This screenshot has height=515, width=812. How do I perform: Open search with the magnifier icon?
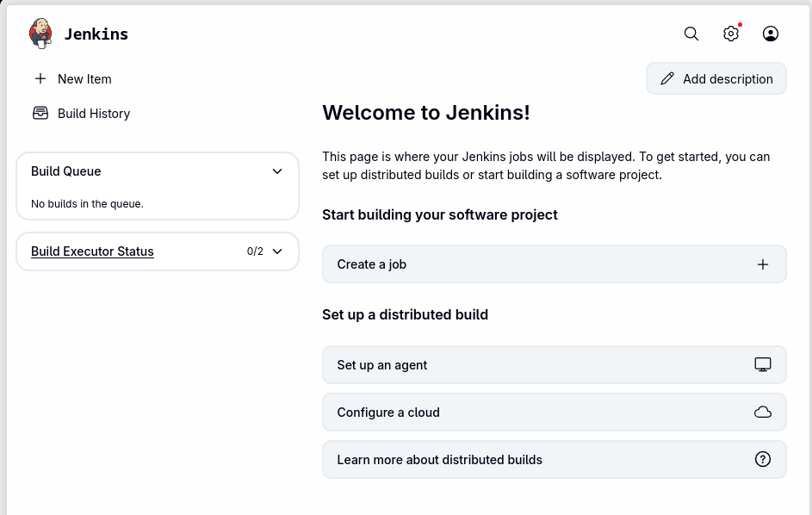coord(691,34)
